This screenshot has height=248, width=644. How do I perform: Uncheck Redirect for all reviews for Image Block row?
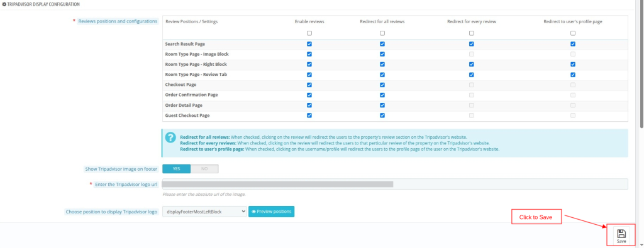pyautogui.click(x=382, y=54)
